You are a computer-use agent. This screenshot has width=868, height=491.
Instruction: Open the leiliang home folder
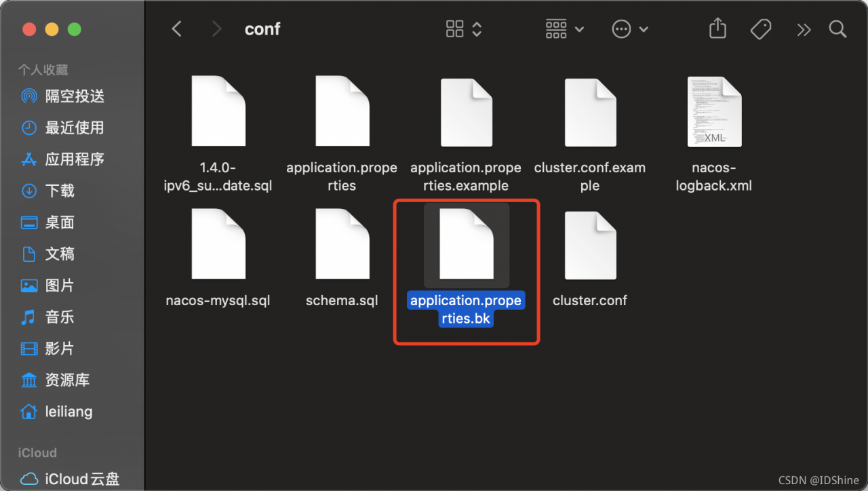[x=68, y=412]
